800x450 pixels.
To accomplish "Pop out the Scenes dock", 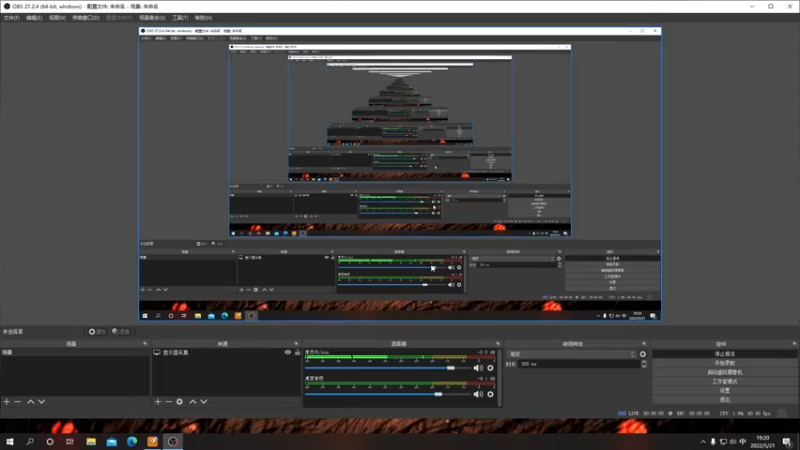I will click(x=145, y=344).
